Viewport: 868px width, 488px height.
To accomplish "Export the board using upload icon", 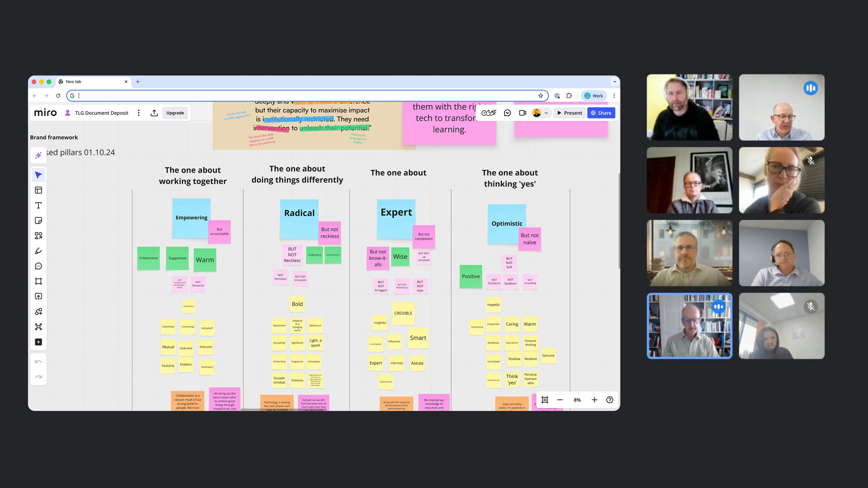I will (154, 113).
